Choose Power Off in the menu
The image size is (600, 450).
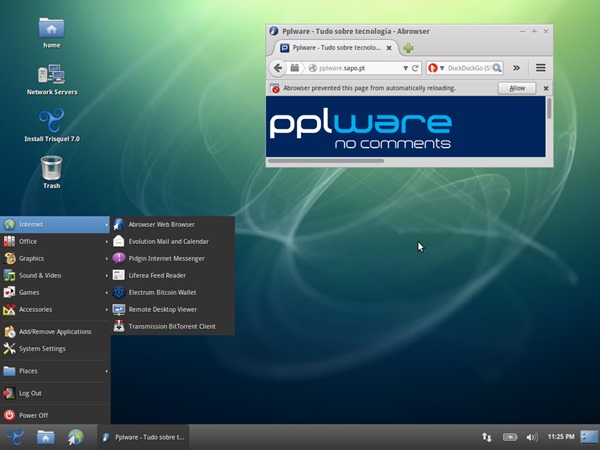(55, 416)
